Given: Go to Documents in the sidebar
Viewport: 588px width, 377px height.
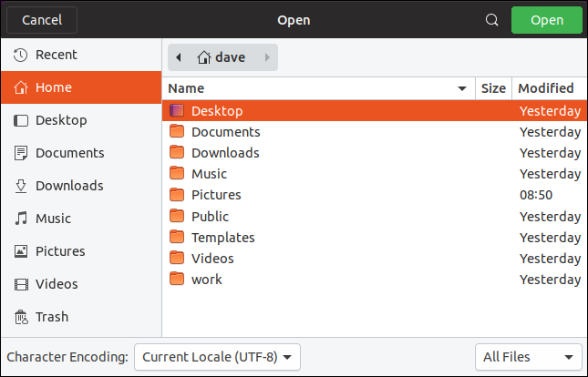Looking at the screenshot, I should pos(69,153).
